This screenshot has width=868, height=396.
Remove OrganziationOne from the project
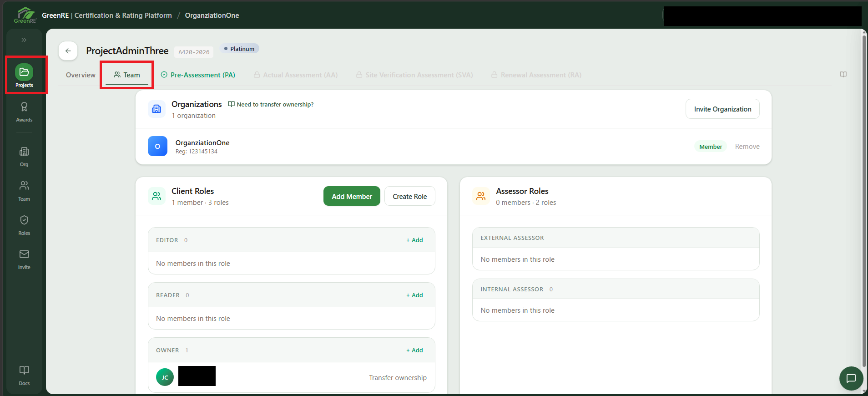(x=747, y=147)
